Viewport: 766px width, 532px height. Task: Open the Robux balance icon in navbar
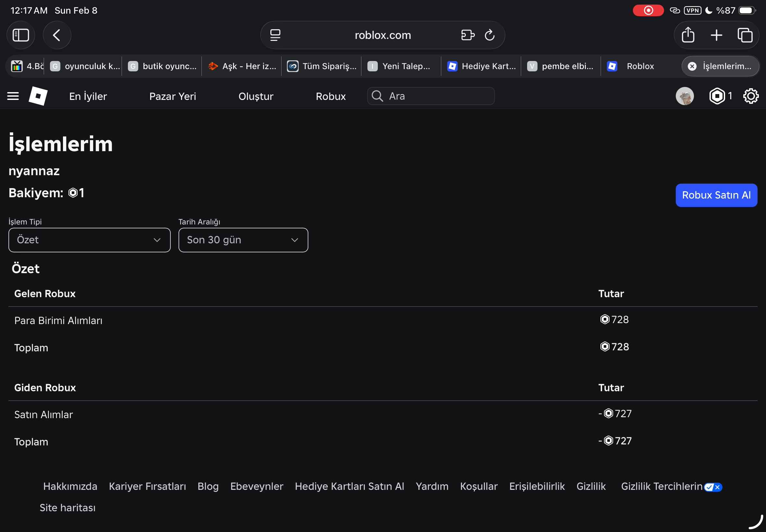(717, 96)
